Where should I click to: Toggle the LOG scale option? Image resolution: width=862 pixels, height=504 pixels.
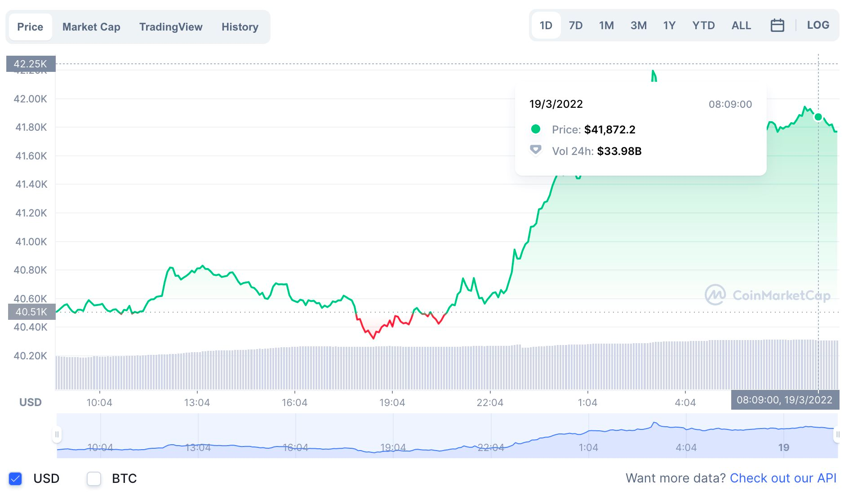click(x=818, y=25)
